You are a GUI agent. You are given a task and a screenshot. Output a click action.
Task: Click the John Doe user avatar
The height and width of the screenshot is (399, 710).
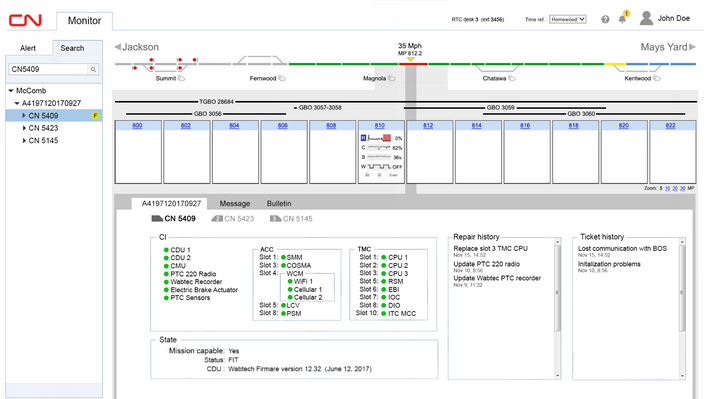pos(646,18)
